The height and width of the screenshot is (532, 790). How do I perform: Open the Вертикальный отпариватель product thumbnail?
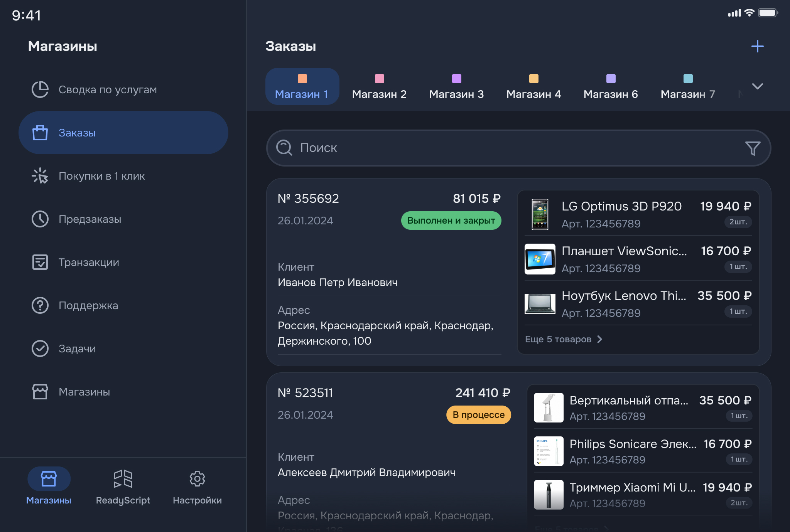tap(549, 407)
